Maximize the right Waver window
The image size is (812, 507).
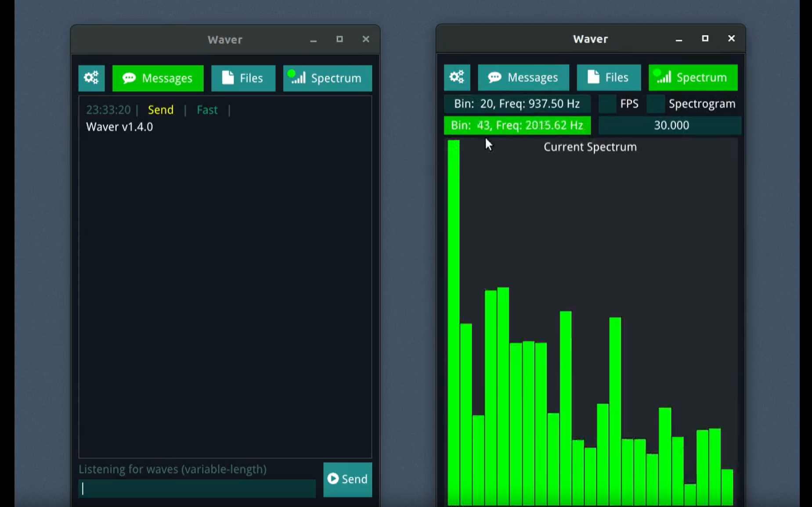705,39
